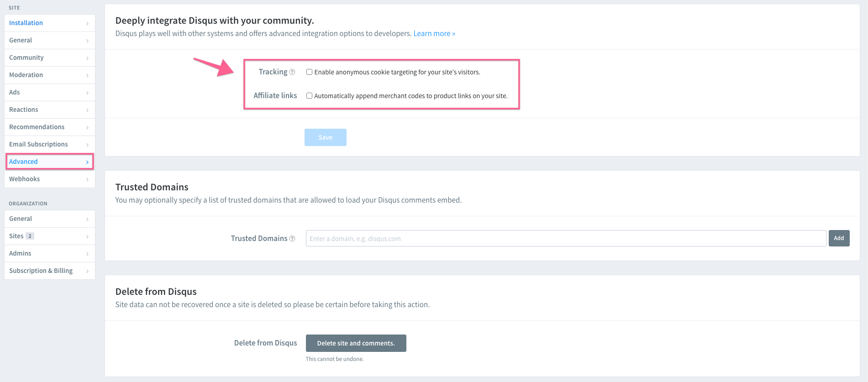Click the chevron next to Moderation
This screenshot has width=868, height=382.
[87, 75]
